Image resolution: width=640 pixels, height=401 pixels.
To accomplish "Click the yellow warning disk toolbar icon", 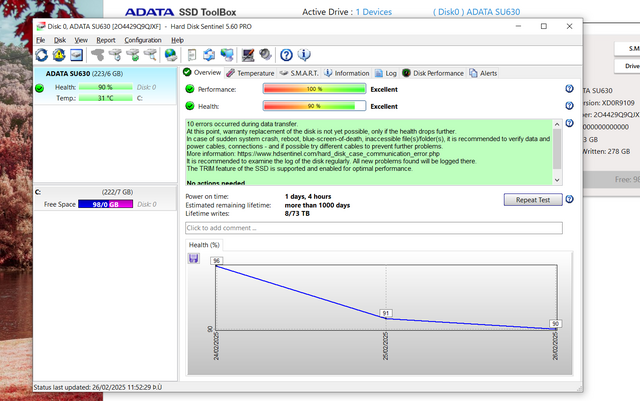I will [x=58, y=54].
